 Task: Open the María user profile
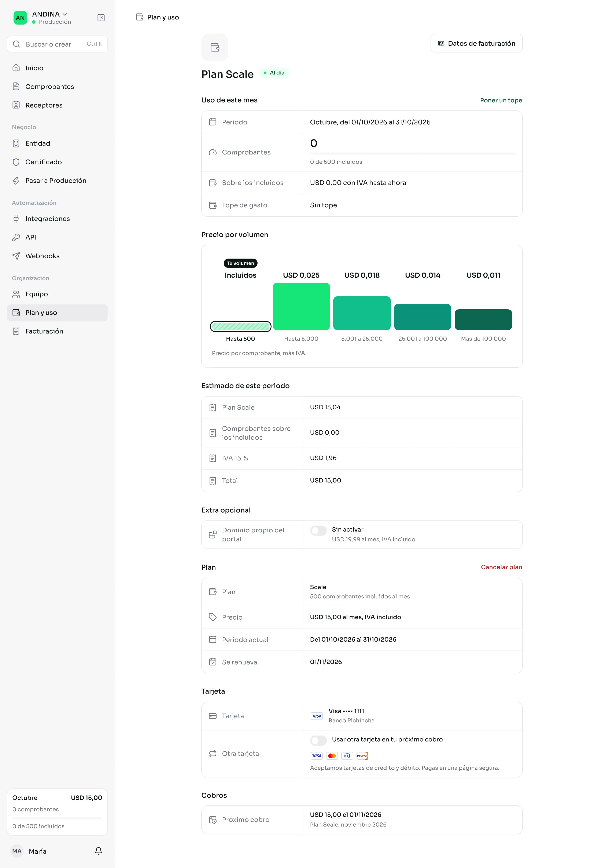point(29,851)
